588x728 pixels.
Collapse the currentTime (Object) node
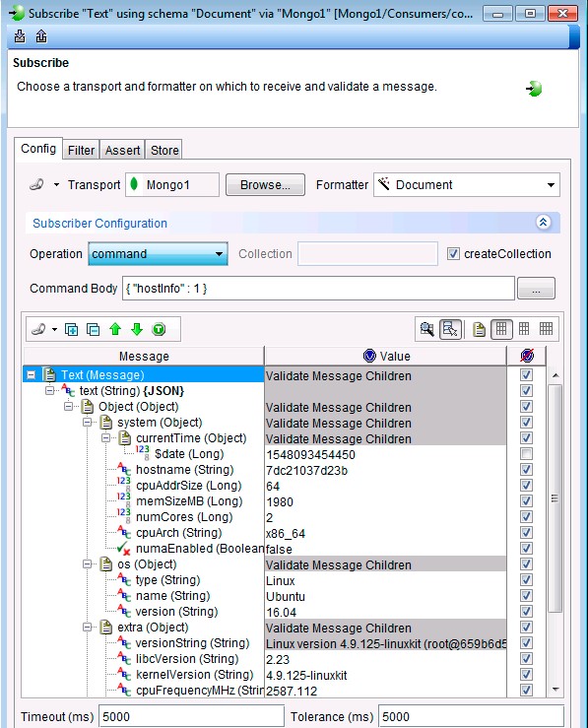(105, 438)
